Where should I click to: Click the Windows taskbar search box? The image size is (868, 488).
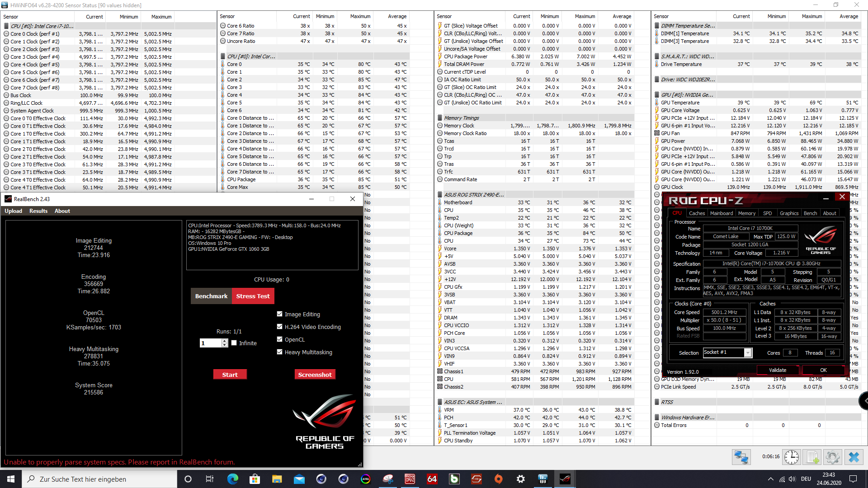coord(99,479)
